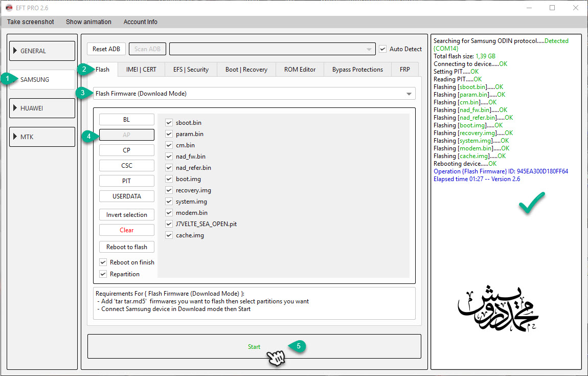
Task: Uncheck the boot.img partition
Action: point(169,179)
